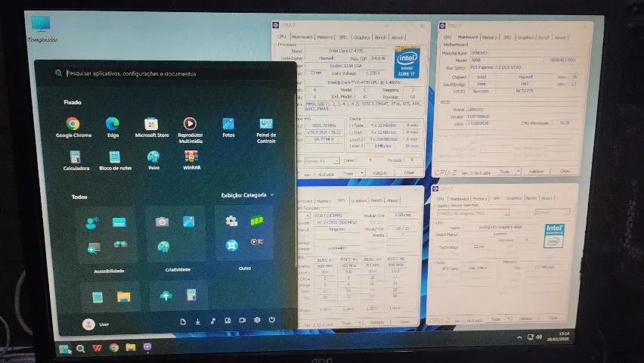Open camera app in Criatividade group
Image resolution: width=644 pixels, height=363 pixels.
click(163, 222)
